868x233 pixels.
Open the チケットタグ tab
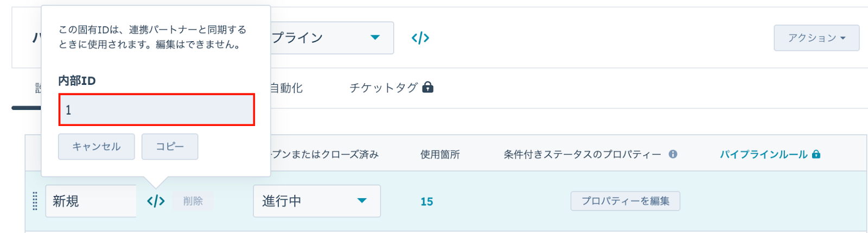click(384, 88)
